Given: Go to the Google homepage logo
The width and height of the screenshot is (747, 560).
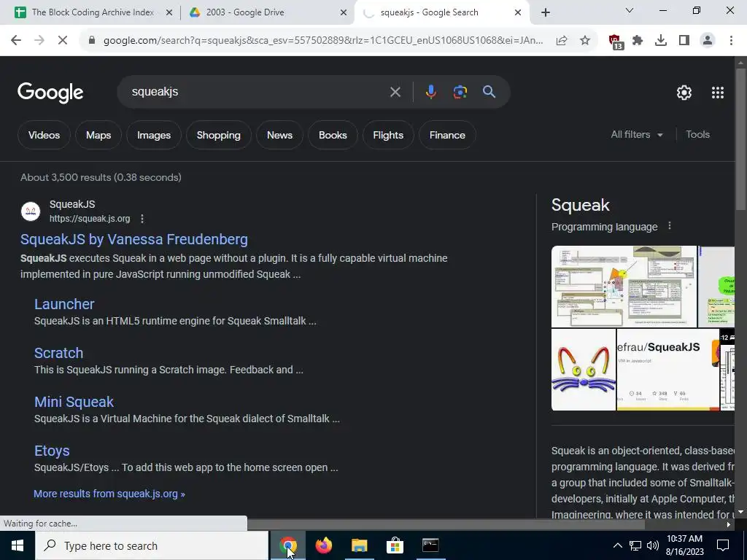Looking at the screenshot, I should pyautogui.click(x=50, y=93).
